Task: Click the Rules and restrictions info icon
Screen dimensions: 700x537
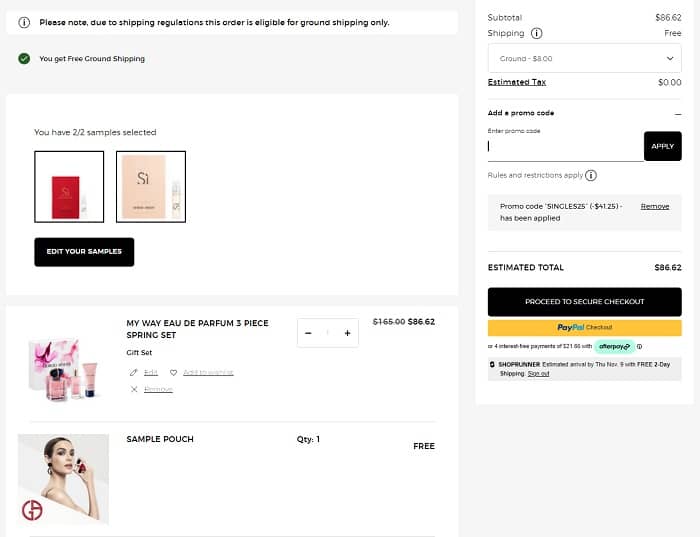Action: click(591, 176)
